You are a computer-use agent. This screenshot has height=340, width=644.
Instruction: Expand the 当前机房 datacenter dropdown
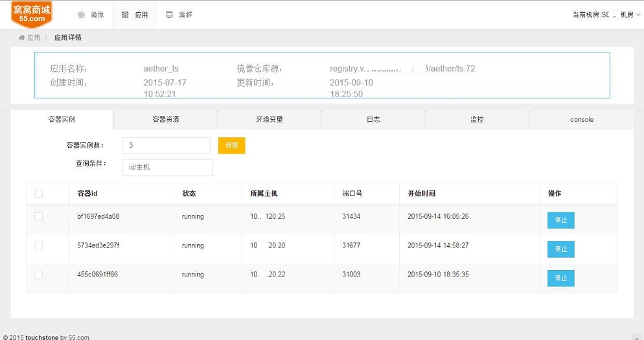coord(606,14)
